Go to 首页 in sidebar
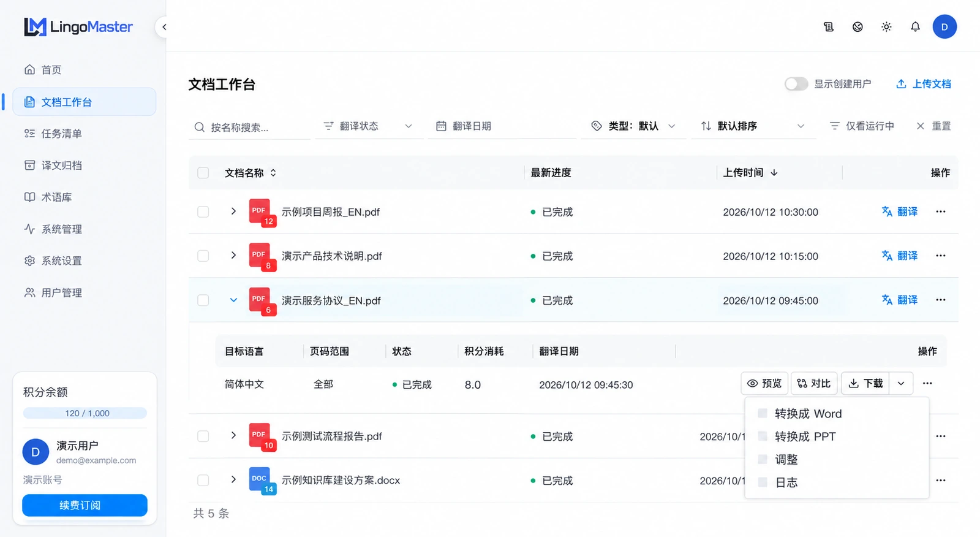Viewport: 980px width, 537px height. [85, 70]
